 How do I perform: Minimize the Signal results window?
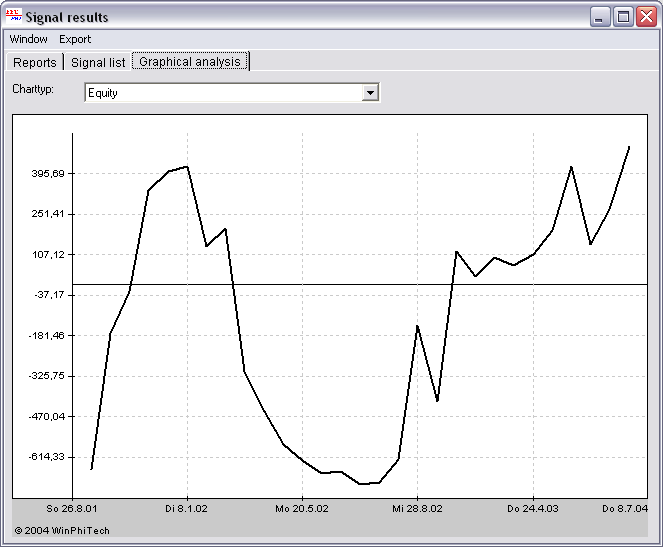[600, 17]
